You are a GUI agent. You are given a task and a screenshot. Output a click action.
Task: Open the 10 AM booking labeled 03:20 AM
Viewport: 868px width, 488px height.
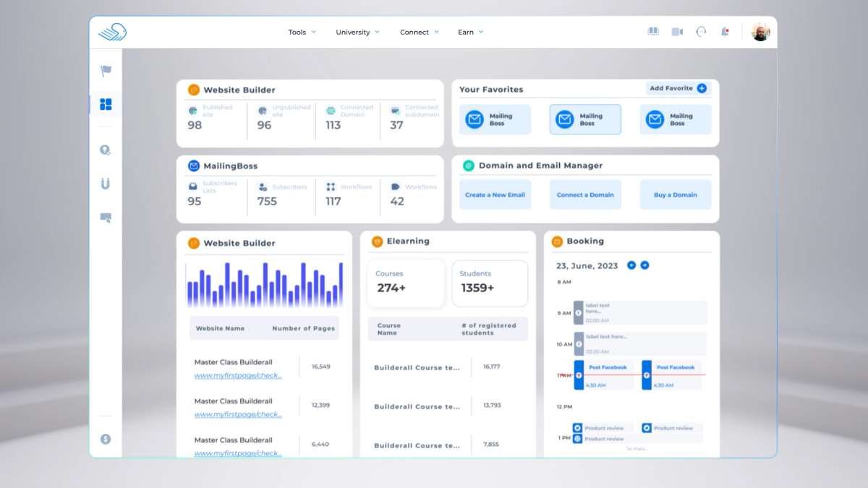(640, 343)
